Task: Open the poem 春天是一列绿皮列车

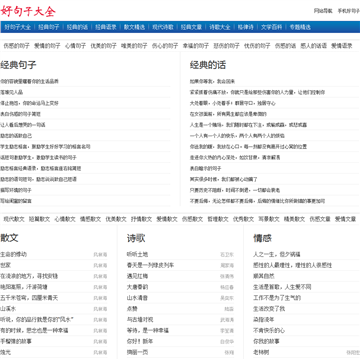Action: pyautogui.click(x=150, y=265)
